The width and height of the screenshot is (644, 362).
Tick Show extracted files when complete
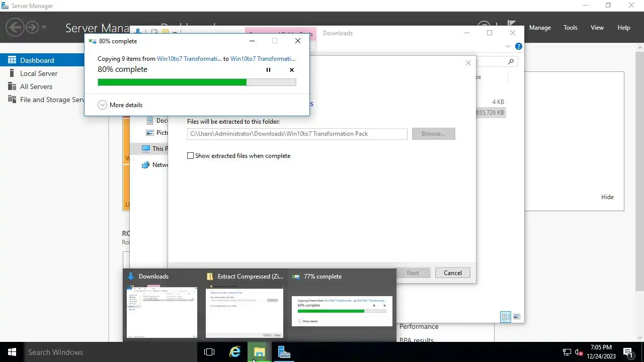[190, 156]
